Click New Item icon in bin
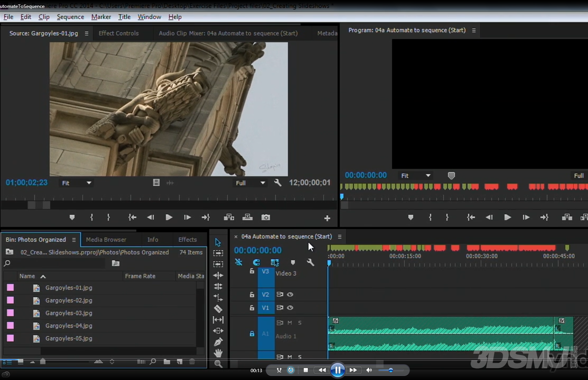The image size is (588, 380). click(180, 362)
